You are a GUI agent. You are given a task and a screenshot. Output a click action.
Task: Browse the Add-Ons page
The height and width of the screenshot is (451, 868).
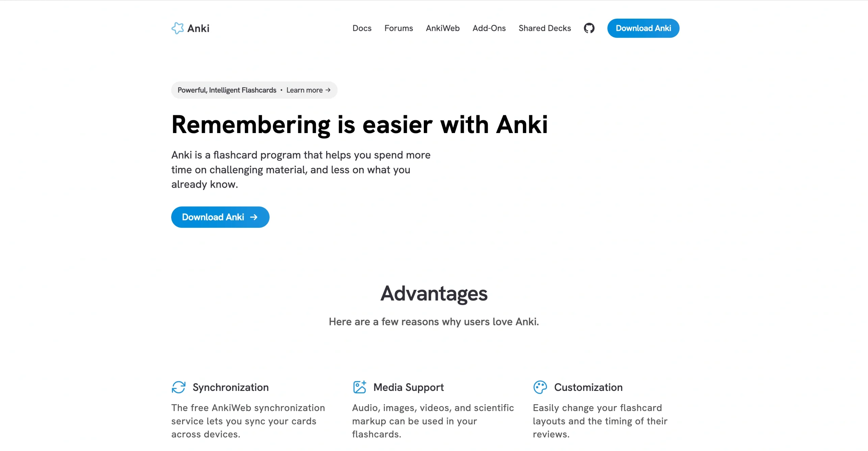pos(489,28)
